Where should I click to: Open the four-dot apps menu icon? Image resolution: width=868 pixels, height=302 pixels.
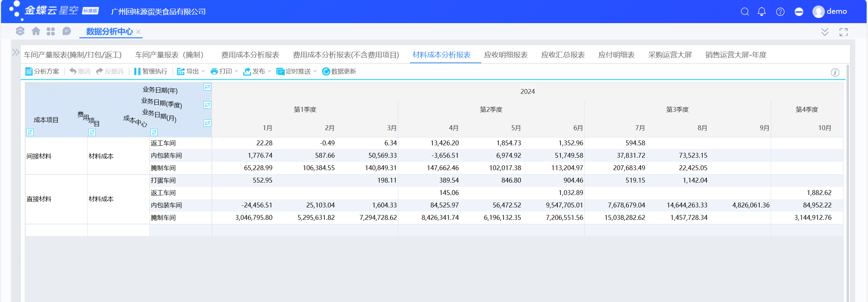click(51, 31)
